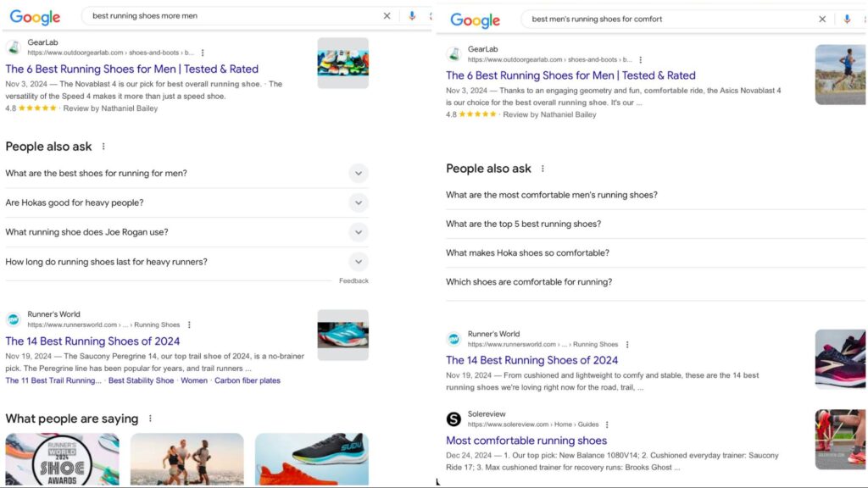Open the 'What people are saying' options menu
The width and height of the screenshot is (868, 488).
coord(150,419)
